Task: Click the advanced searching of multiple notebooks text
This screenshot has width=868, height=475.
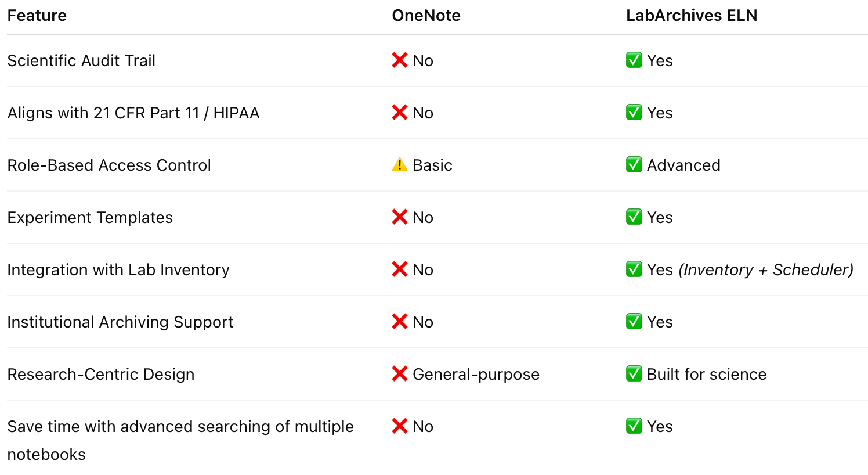Action: (x=180, y=440)
